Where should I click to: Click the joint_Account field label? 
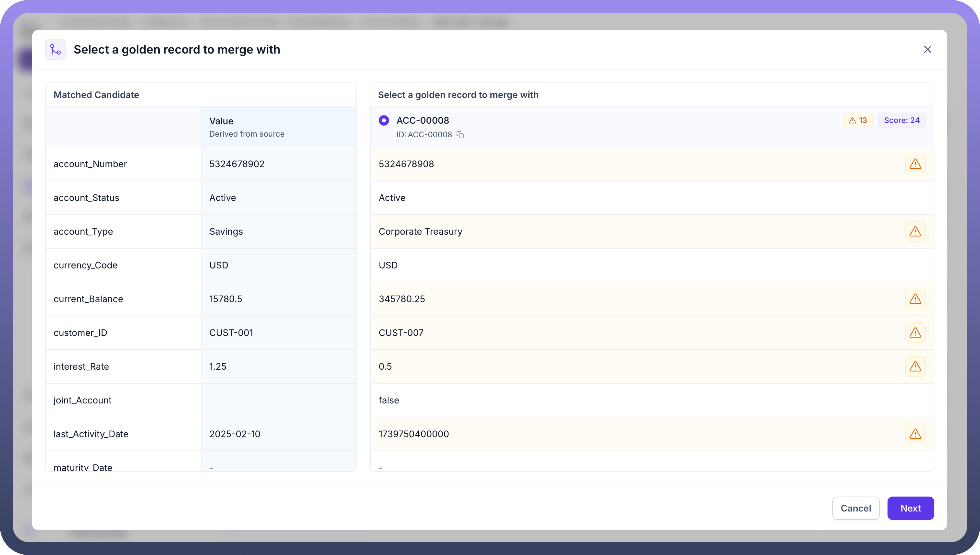pos(83,400)
